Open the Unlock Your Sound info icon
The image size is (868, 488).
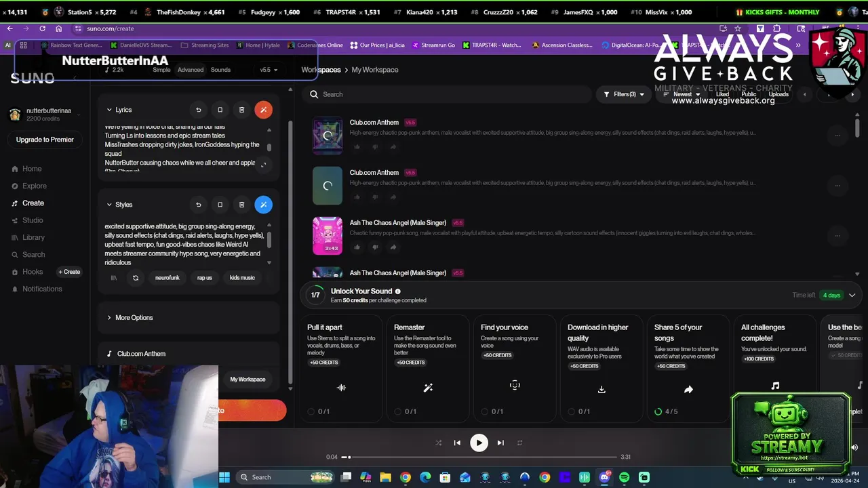398,291
